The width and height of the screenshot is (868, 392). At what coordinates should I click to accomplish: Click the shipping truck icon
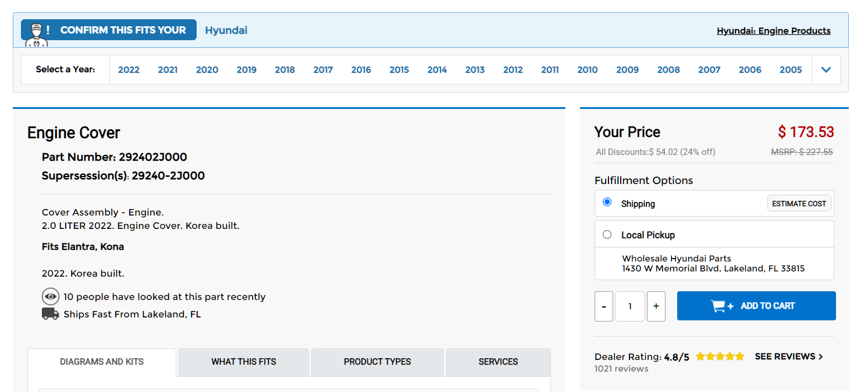[x=51, y=314]
